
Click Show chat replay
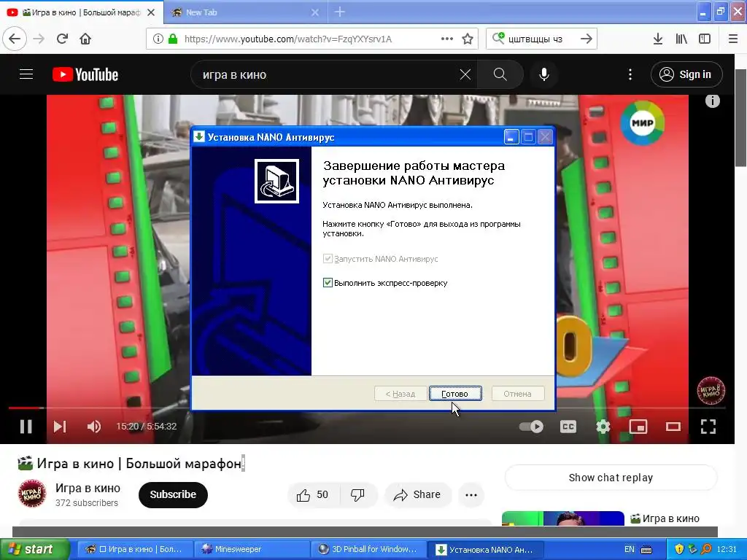coord(611,478)
